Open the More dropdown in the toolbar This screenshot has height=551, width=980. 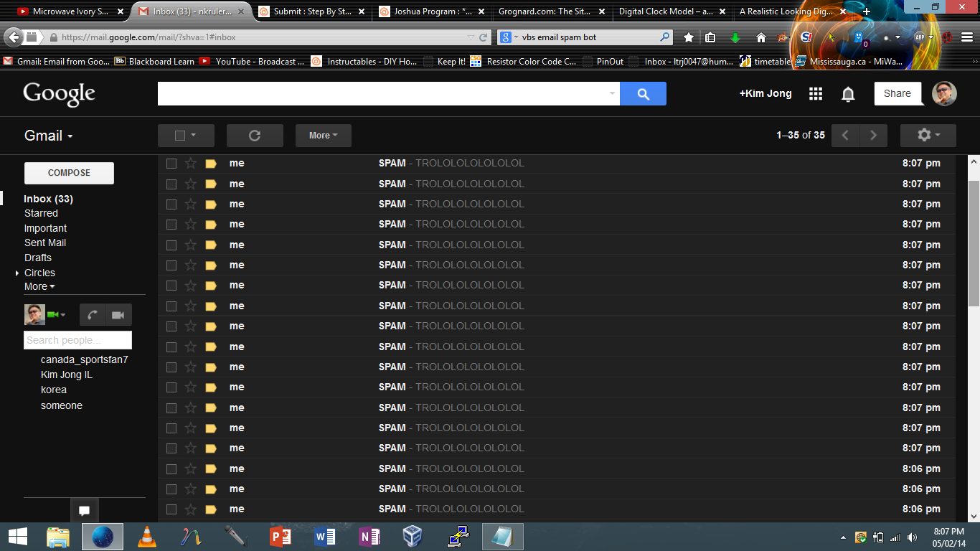click(x=323, y=135)
